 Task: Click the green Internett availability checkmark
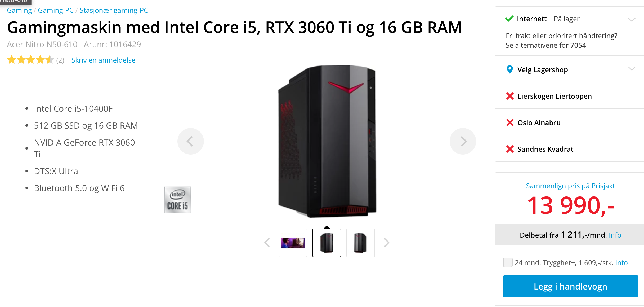coord(509,19)
